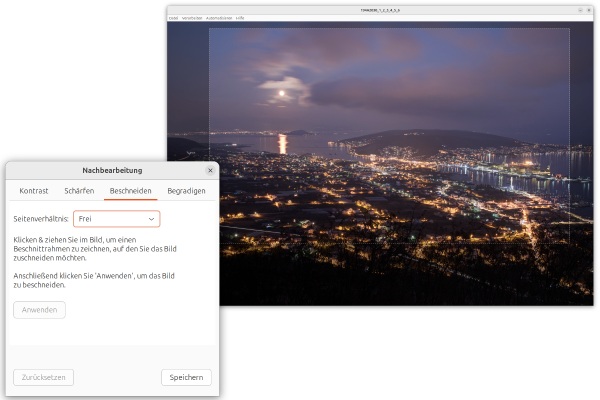Open the Hilfe menu in image window
The height and width of the screenshot is (400, 600).
click(240, 18)
